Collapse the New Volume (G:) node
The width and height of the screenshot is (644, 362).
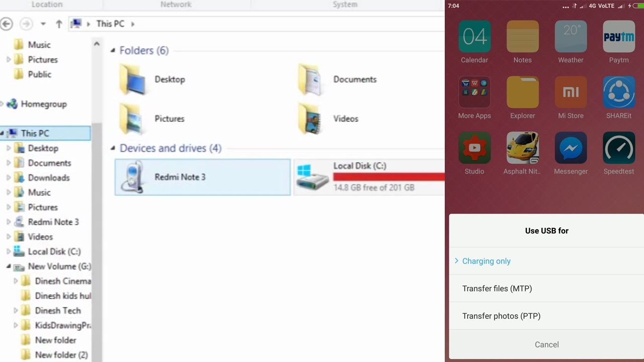tap(9, 267)
